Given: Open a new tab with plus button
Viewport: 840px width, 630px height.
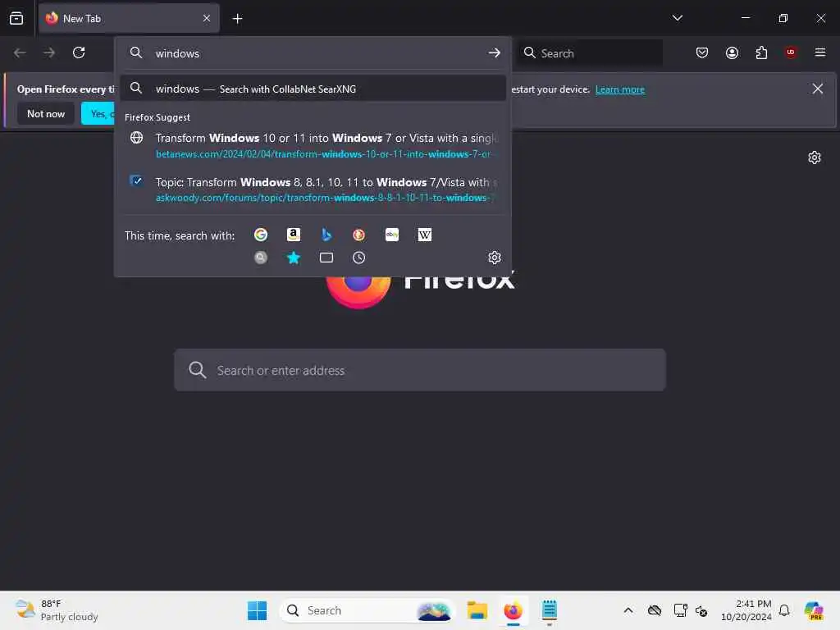Looking at the screenshot, I should [x=237, y=19].
